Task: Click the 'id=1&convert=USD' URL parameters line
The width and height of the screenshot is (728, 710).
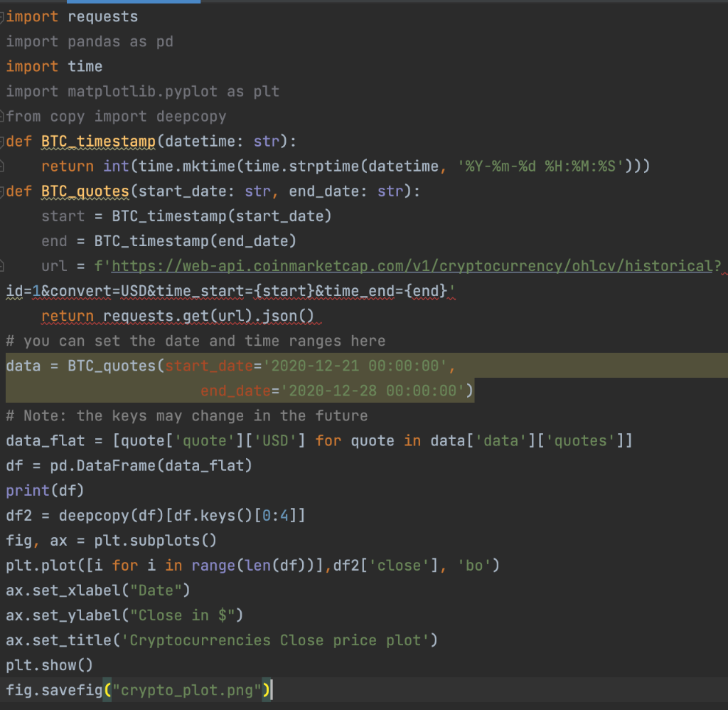Action: tap(230, 291)
